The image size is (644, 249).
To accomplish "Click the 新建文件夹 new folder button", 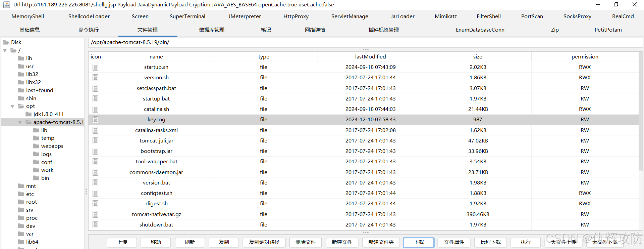I will click(381, 242).
